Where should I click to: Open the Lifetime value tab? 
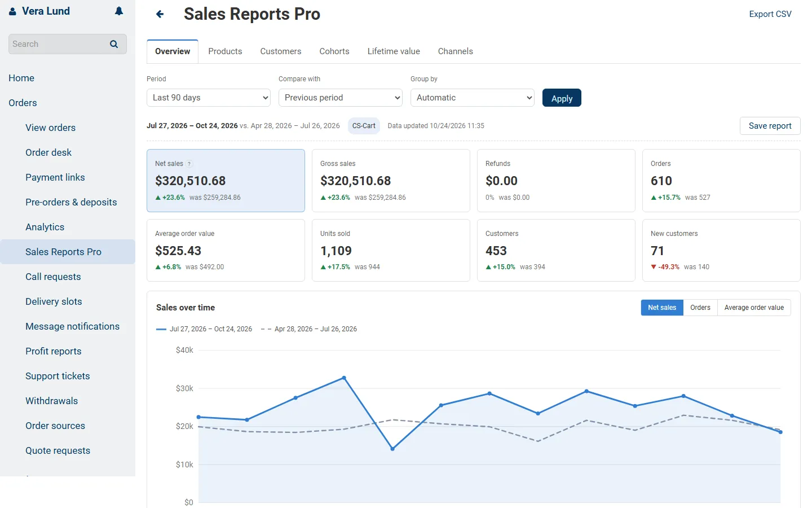point(394,51)
